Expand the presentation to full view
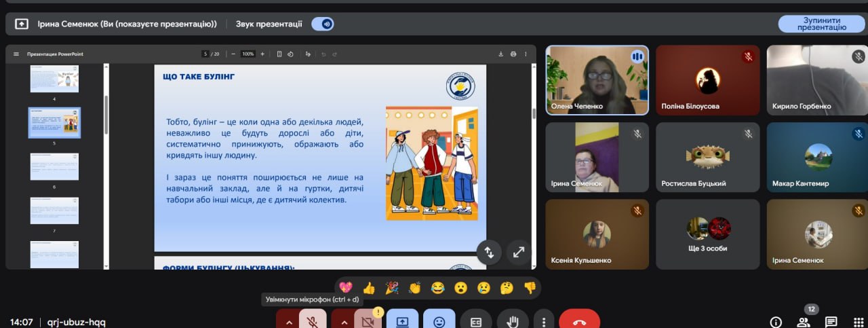The image size is (868, 328). tap(519, 252)
